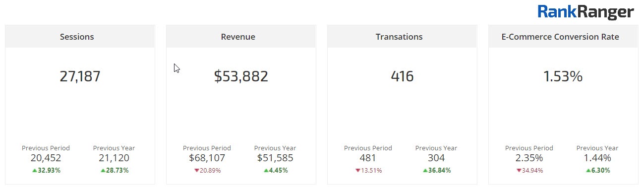
Task: Click the red down arrow beside 20.89%
Action: 196,171
